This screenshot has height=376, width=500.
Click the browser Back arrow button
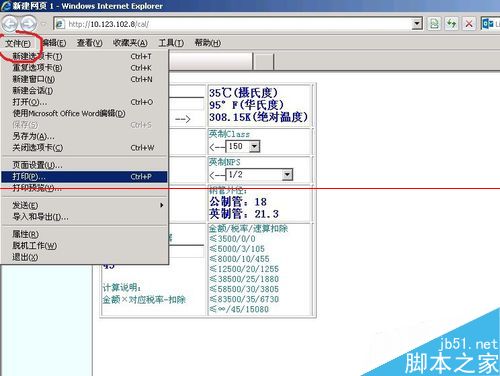(x=10, y=24)
